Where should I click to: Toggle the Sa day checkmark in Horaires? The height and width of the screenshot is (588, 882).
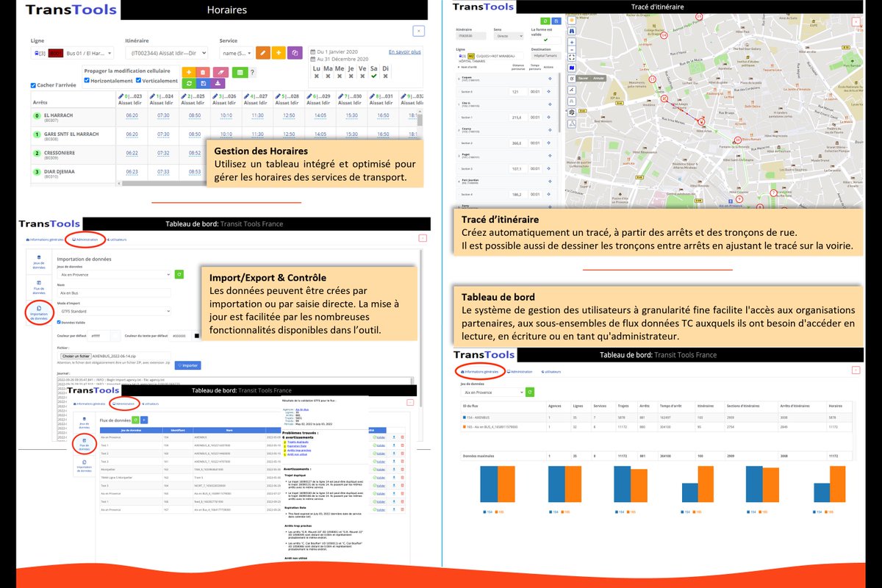(375, 76)
